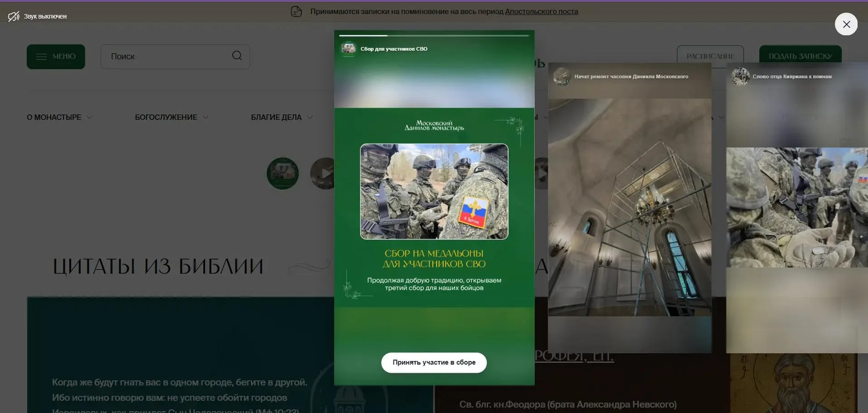The width and height of the screenshot is (868, 413).
Task: Click 'Принять участие в сборе' button
Action: 434,362
